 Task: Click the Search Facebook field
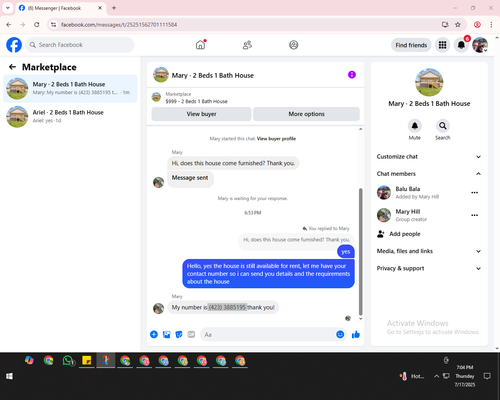(80, 45)
